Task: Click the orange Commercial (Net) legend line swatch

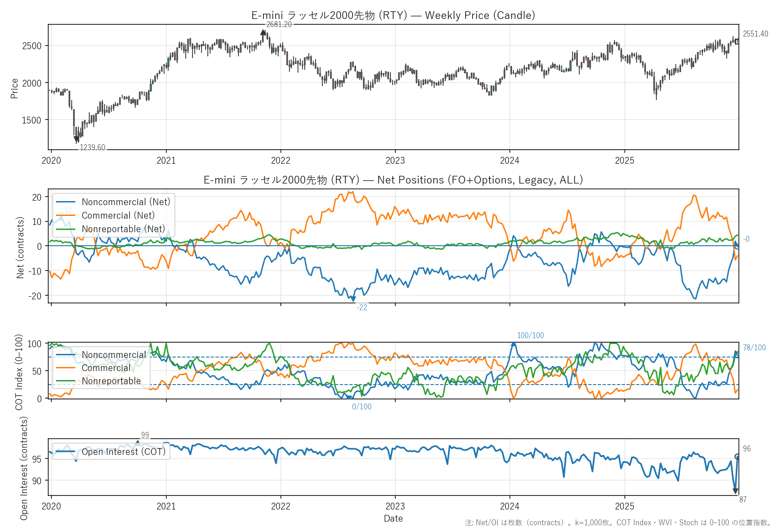Action: coord(65,216)
